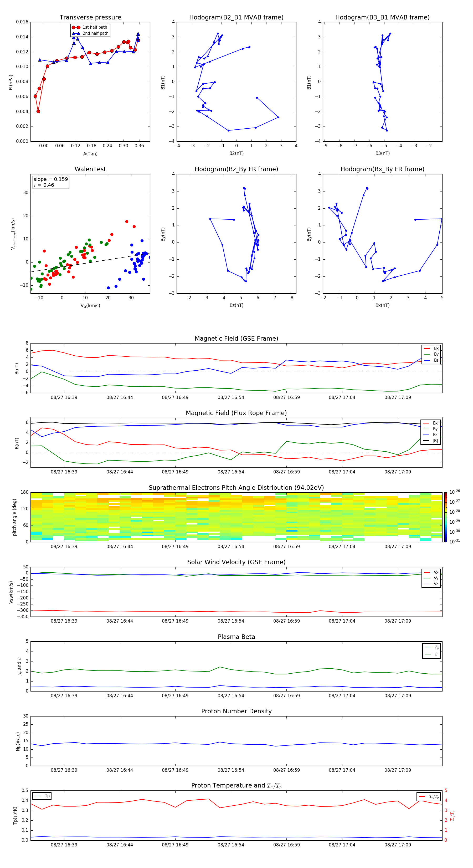Click the "Hodogram(Bx_By FR frame)" title
473x868 pixels.
[382, 169]
